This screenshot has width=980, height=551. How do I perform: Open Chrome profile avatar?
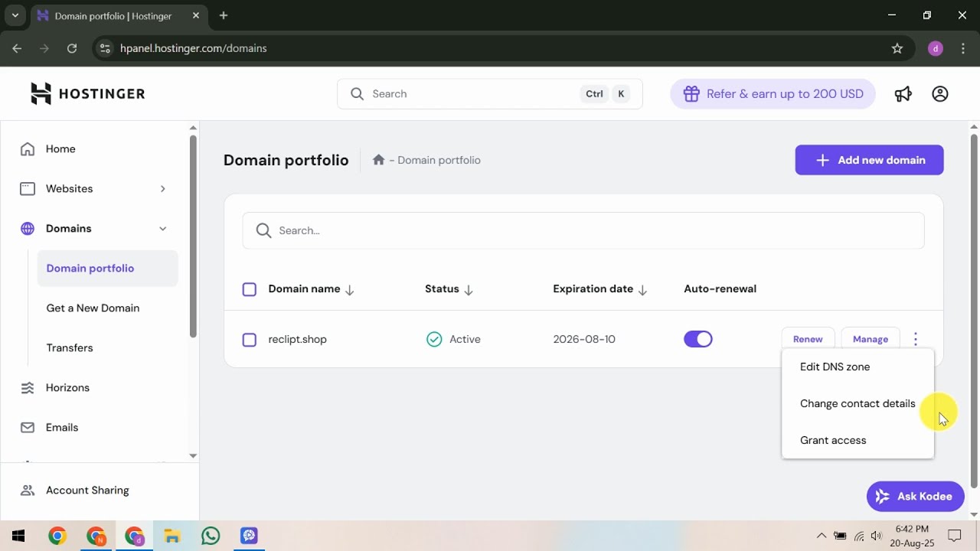[935, 48]
